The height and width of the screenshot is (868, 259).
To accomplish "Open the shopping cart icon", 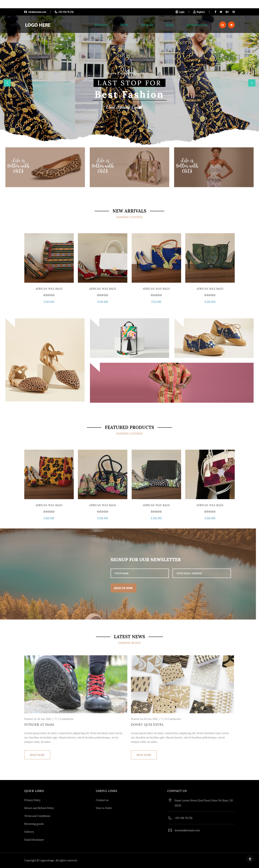I will 231,25.
